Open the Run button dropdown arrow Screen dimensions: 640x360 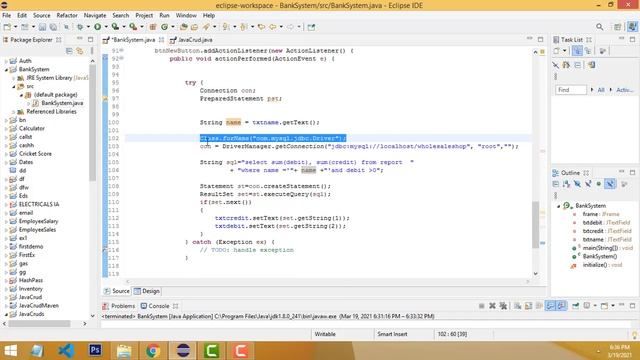click(x=106, y=27)
